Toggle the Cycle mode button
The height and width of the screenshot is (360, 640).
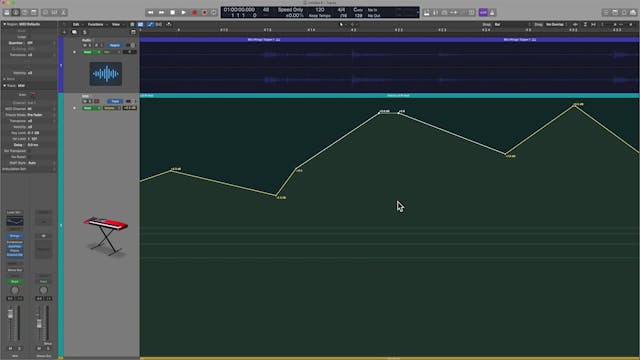coord(213,13)
